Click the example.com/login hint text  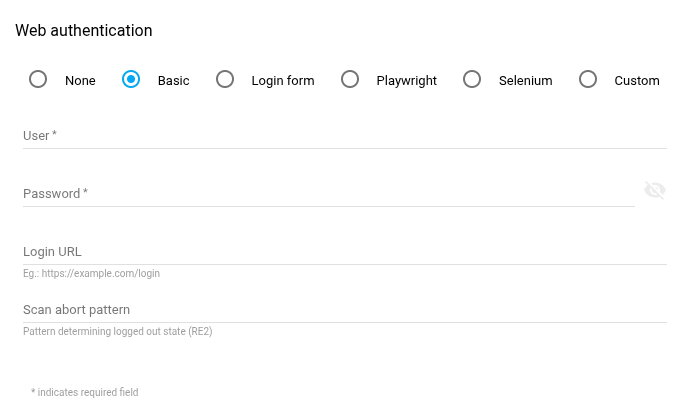point(91,273)
